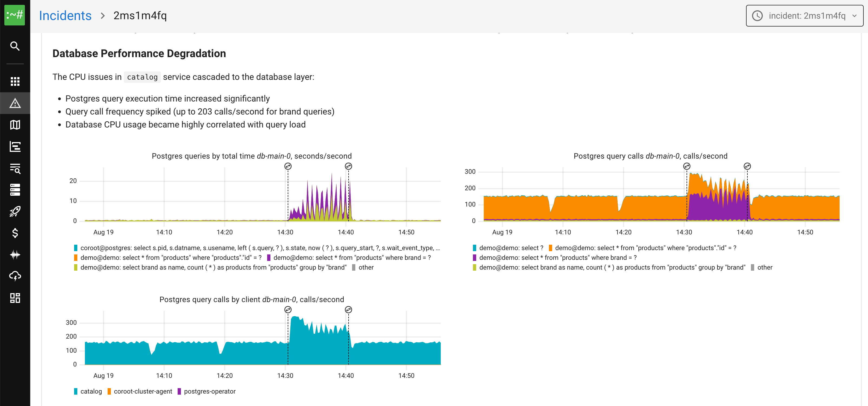Screen dimensions: 868x406
Task: Open the nodes server view
Action: point(15,189)
